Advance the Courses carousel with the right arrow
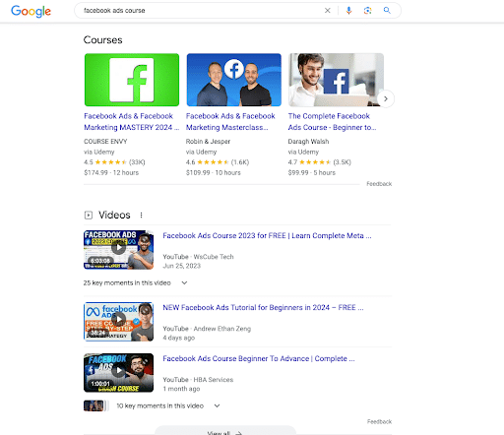 [x=386, y=98]
